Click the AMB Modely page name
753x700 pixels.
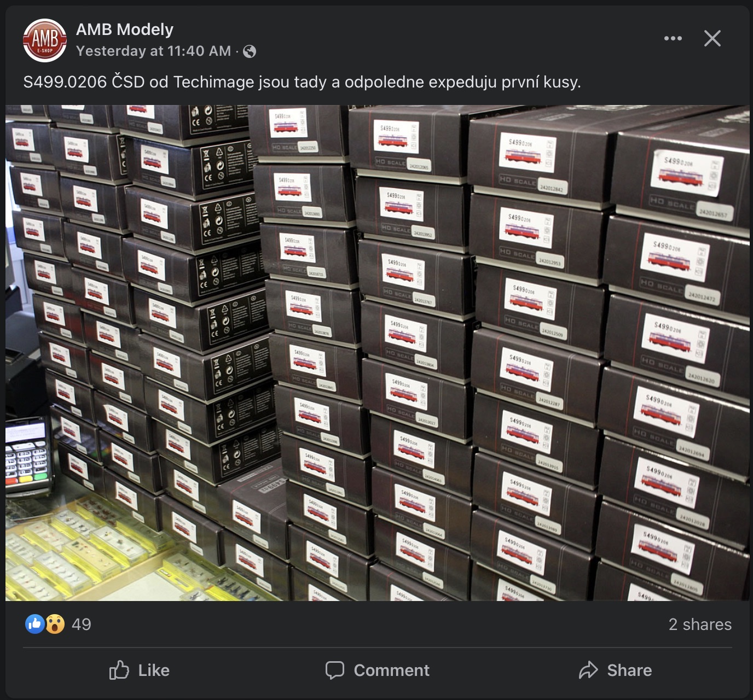[x=125, y=29]
